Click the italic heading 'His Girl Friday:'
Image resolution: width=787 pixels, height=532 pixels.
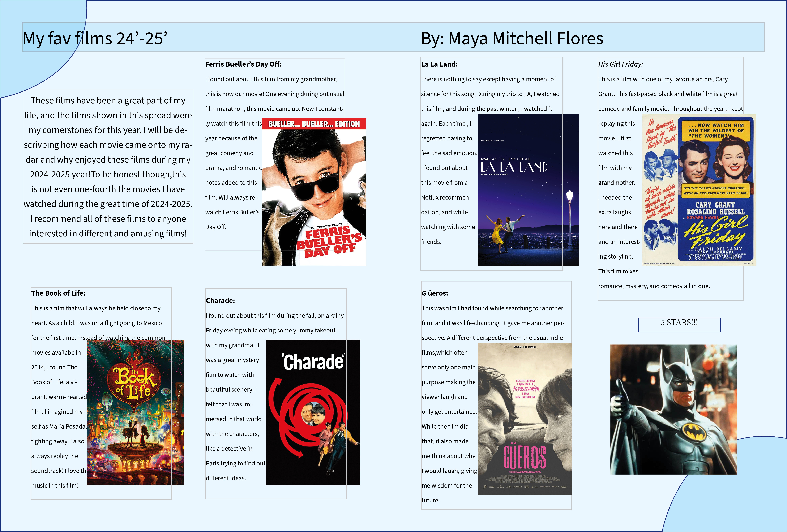pos(620,64)
